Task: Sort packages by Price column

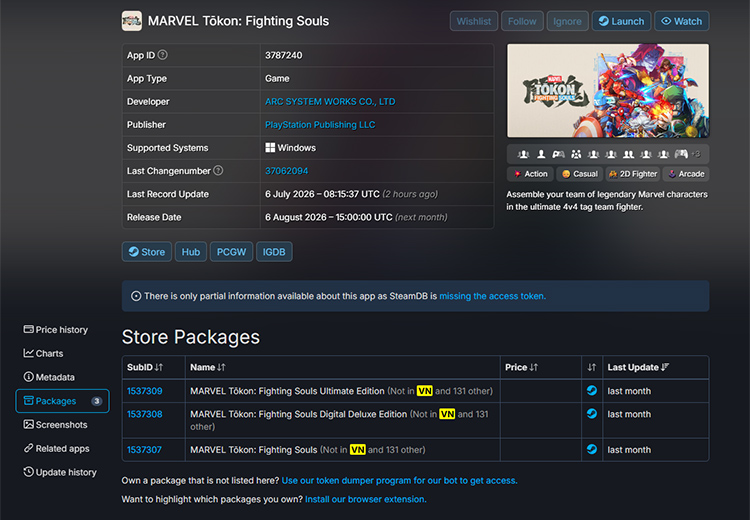Action: pyautogui.click(x=521, y=367)
